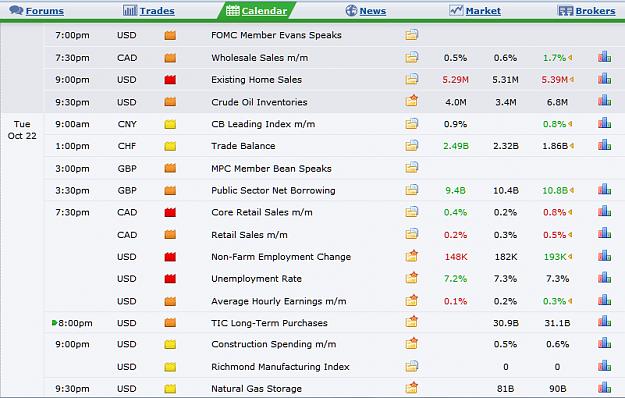Open detail folder for CB Leading Index m/m
The image size is (625, 398).
(412, 124)
